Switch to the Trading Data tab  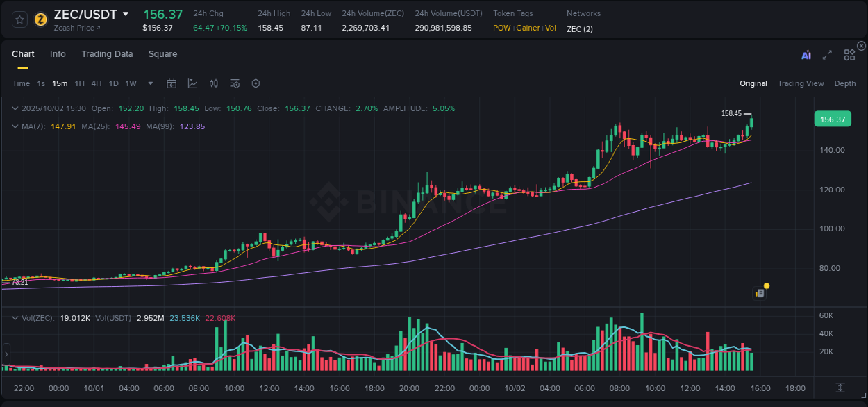[107, 53]
